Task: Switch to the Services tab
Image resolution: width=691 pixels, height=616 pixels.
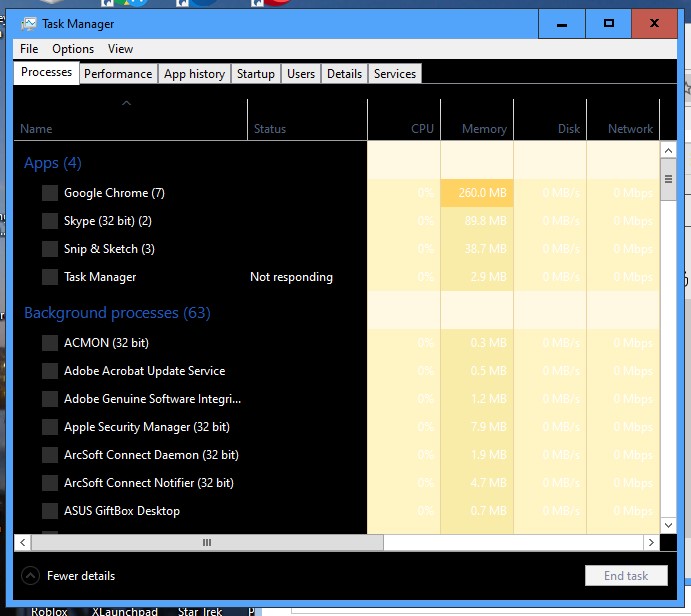Action: 395,74
